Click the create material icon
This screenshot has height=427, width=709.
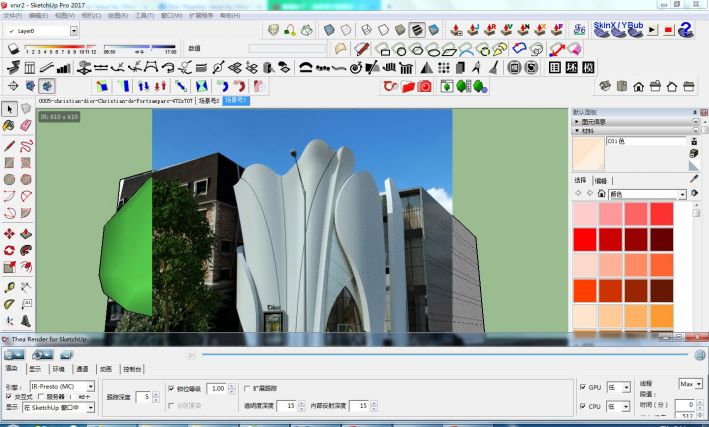(x=694, y=153)
